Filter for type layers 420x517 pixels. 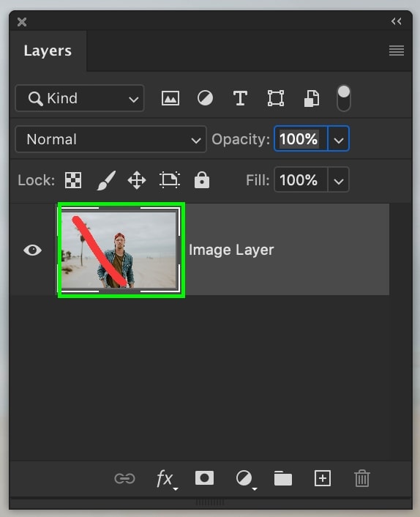pyautogui.click(x=240, y=98)
